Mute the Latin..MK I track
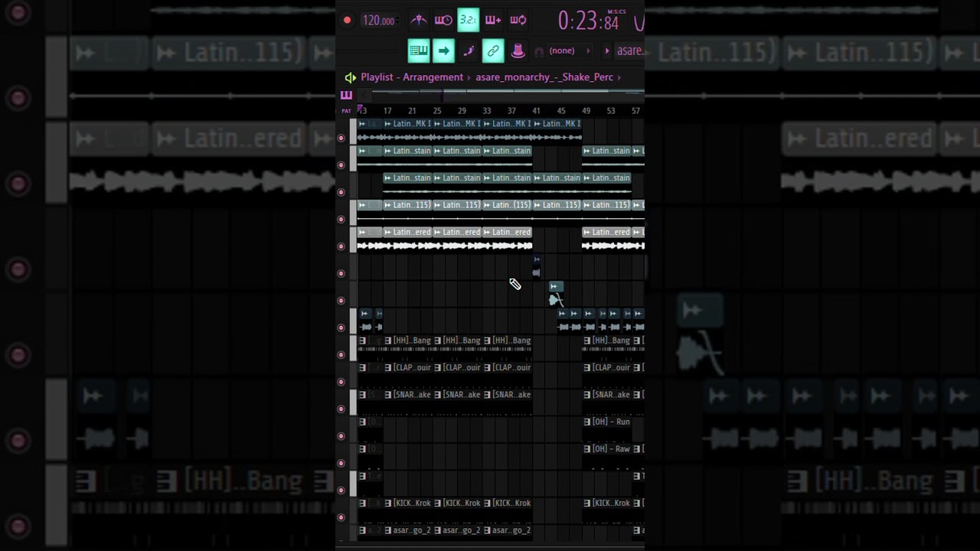 (x=341, y=138)
